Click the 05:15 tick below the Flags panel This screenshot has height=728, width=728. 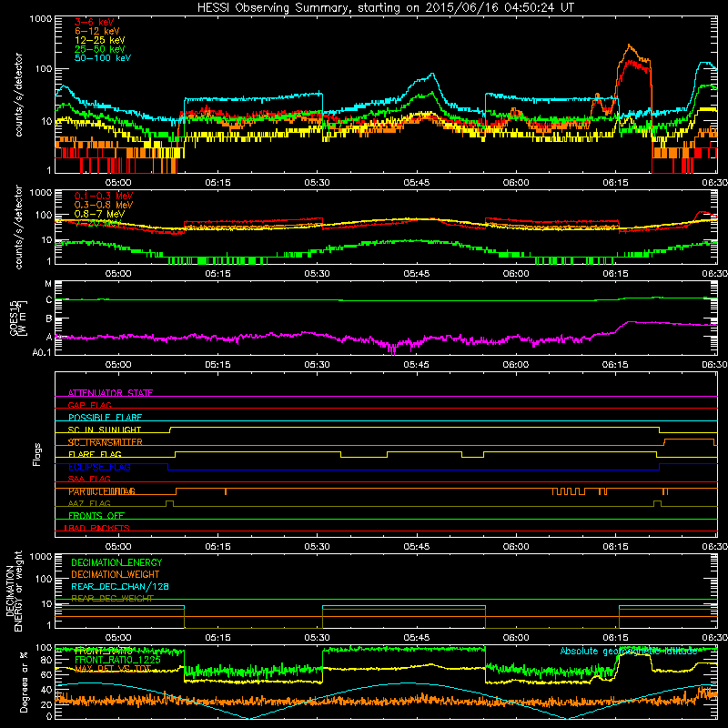217,547
